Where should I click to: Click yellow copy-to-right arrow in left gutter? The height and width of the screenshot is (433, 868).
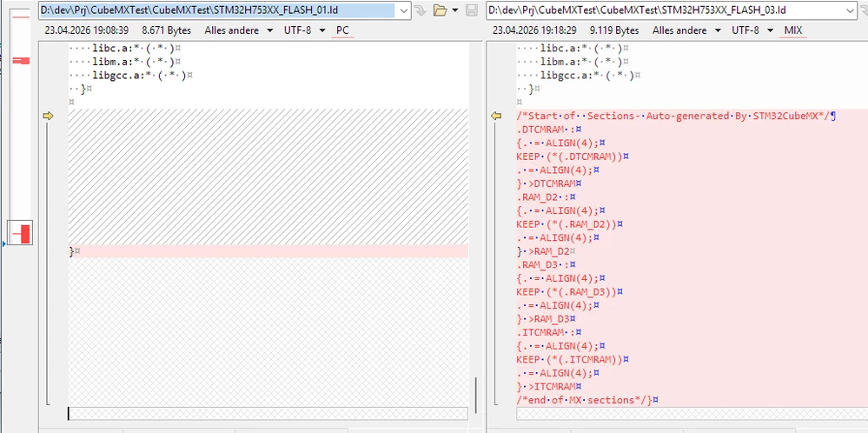pyautogui.click(x=48, y=116)
